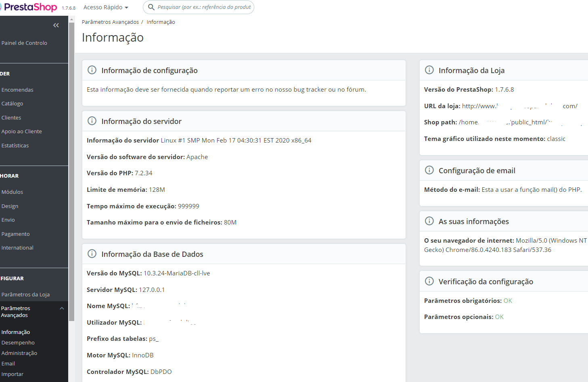
Task: Click Informação breadcrumb link
Action: 161,22
